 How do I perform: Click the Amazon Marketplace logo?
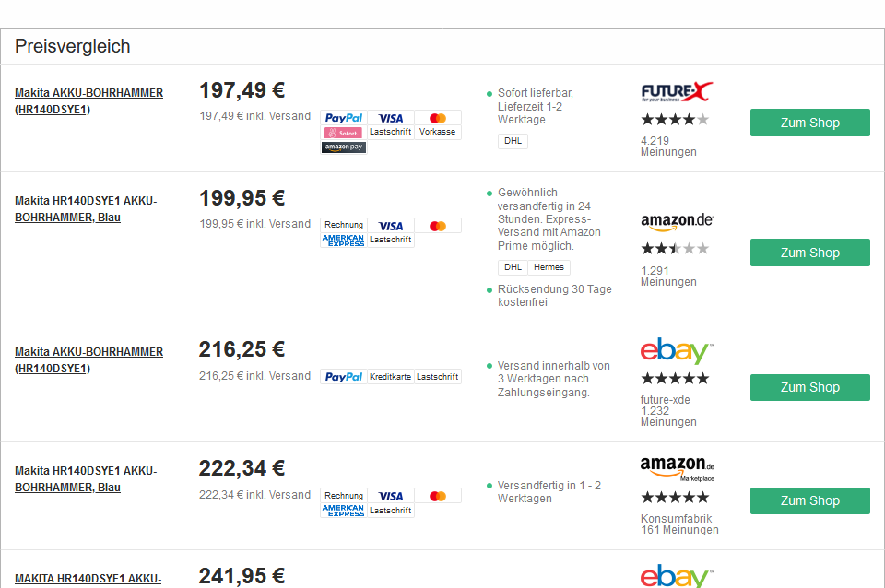[677, 467]
